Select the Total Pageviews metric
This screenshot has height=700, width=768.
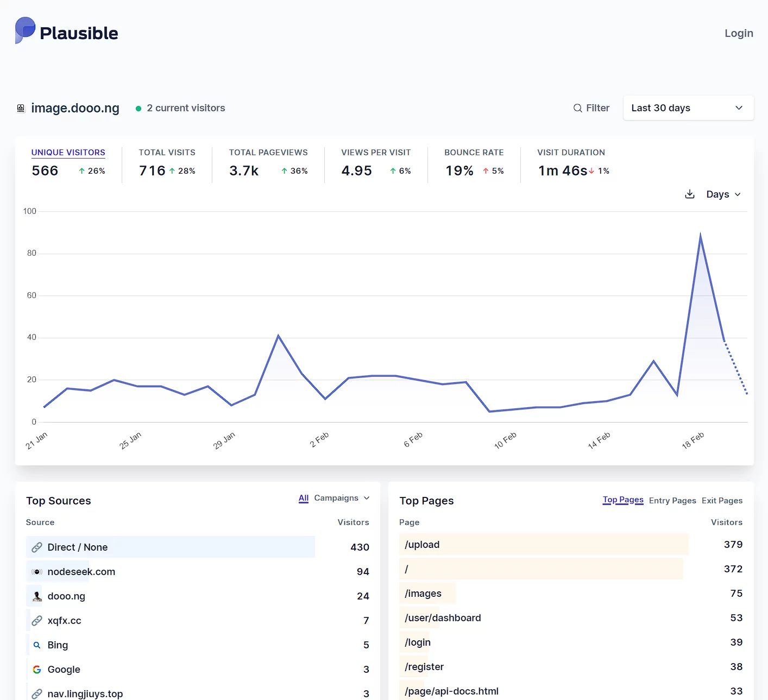[268, 153]
